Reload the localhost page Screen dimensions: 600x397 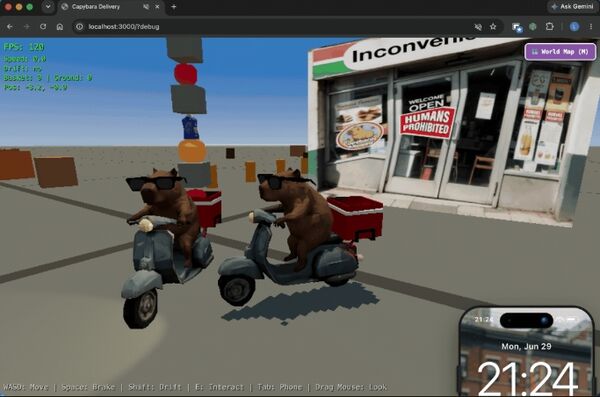click(x=43, y=27)
